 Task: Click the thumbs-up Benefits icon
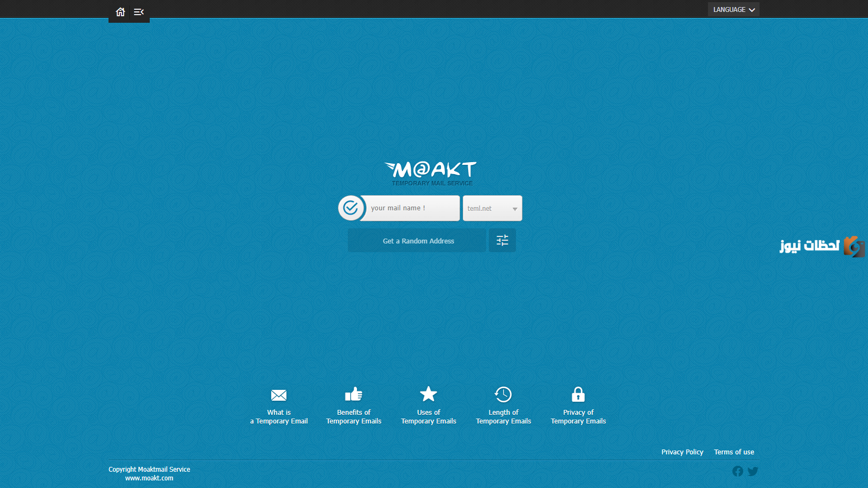354,394
